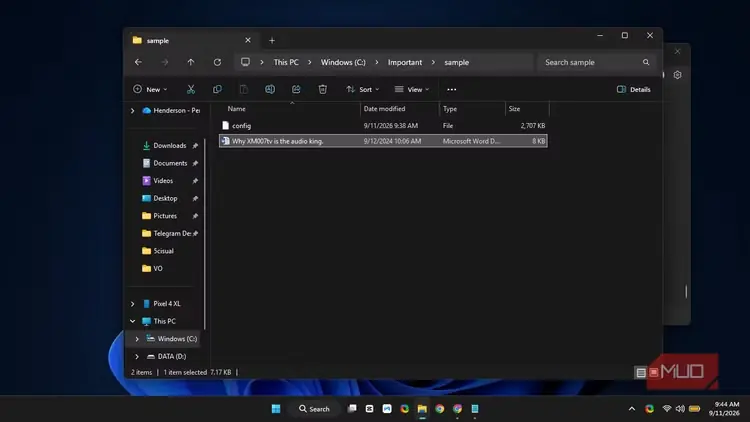Screen dimensions: 750x422
Task: Open the Wi-Fi network tray icon
Action: tap(667, 409)
